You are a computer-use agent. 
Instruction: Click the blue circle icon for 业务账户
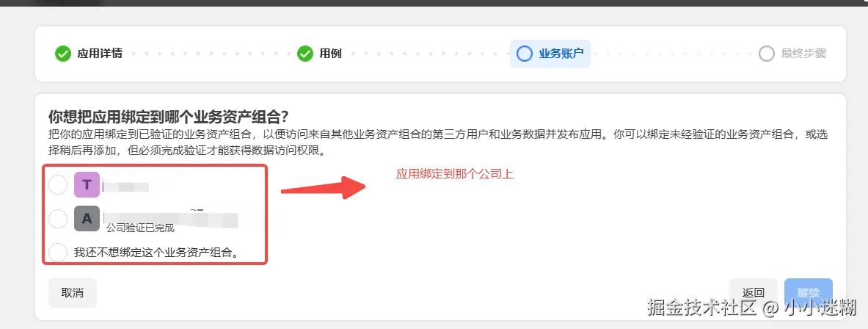[x=524, y=54]
